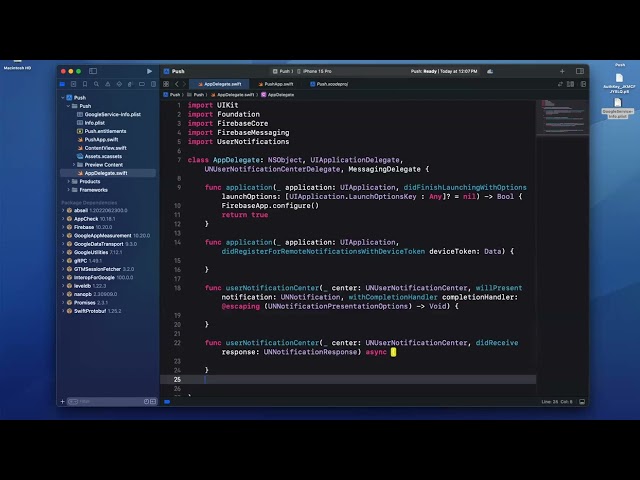Click the Push breadcrumb project item
Viewport: 640px width, 480px height.
[172, 95]
